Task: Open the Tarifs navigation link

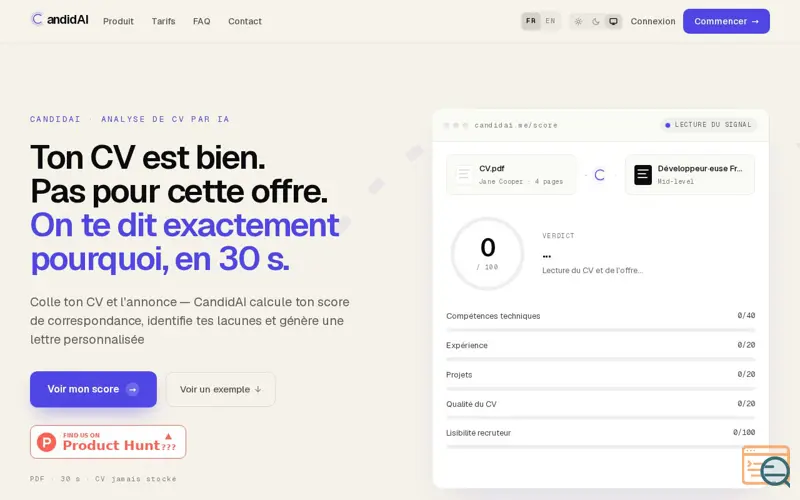Action: tap(163, 21)
